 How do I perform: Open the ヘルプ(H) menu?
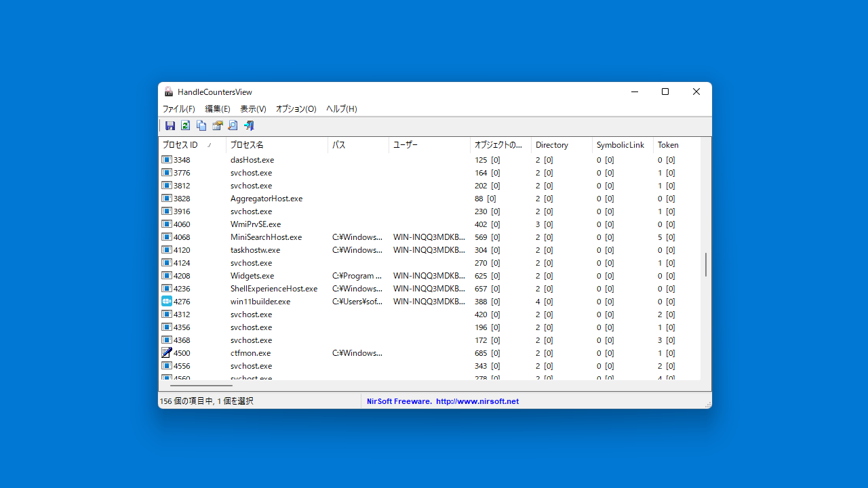click(x=342, y=108)
